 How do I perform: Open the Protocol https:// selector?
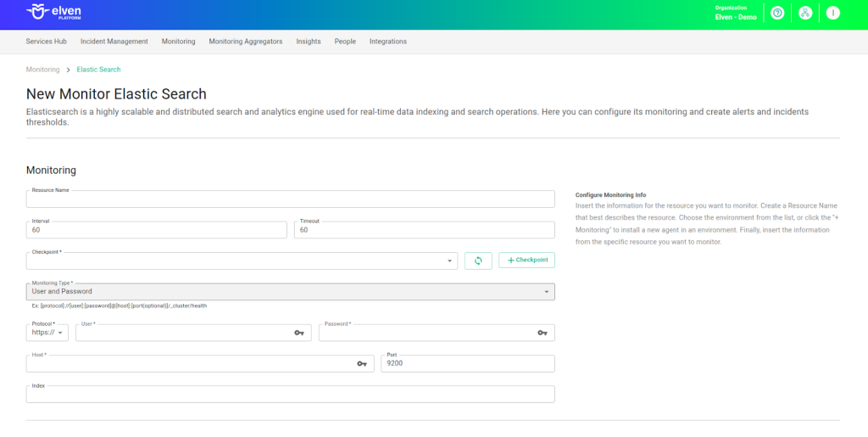click(47, 333)
